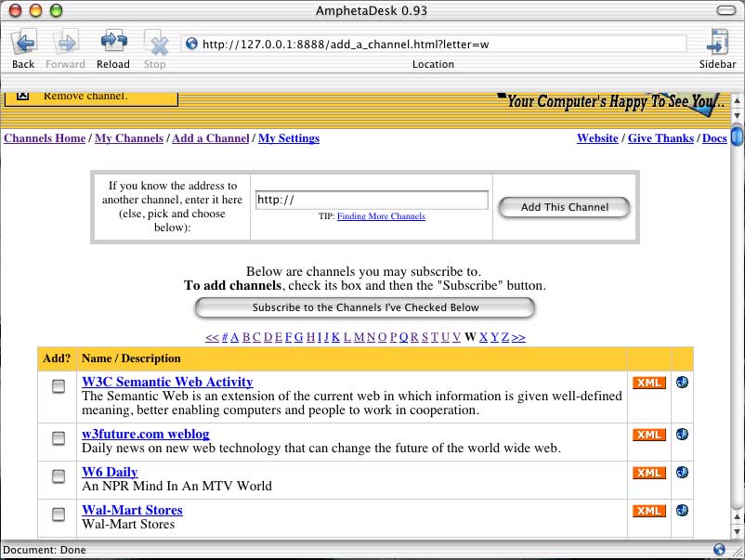Open the Website link

pos(597,138)
